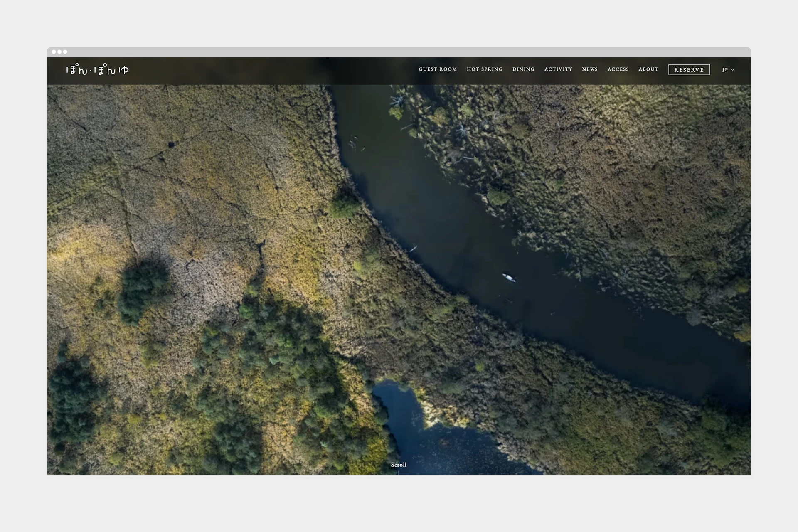Expand the JP language dropdown
798x532 pixels.
[728, 70]
